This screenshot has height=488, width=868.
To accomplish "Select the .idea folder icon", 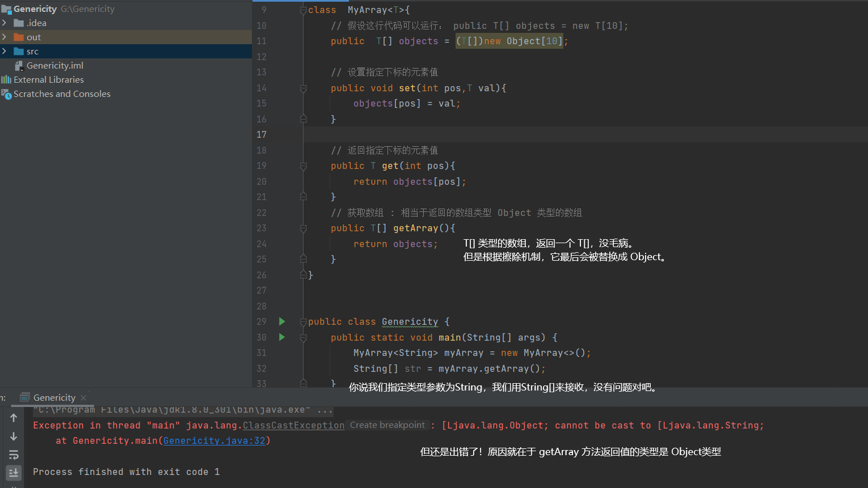I will (19, 23).
